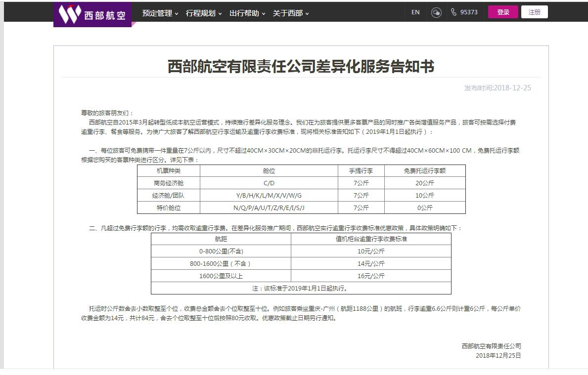The image size is (588, 375).
Task: Select the 16元/公斤 fee cell
Action: click(x=371, y=276)
